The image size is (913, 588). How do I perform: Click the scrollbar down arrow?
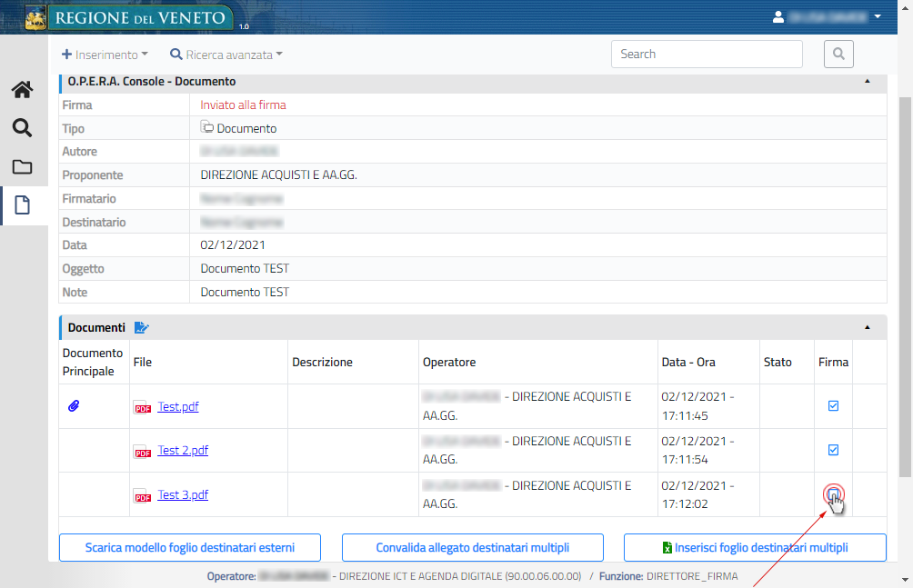(905, 580)
